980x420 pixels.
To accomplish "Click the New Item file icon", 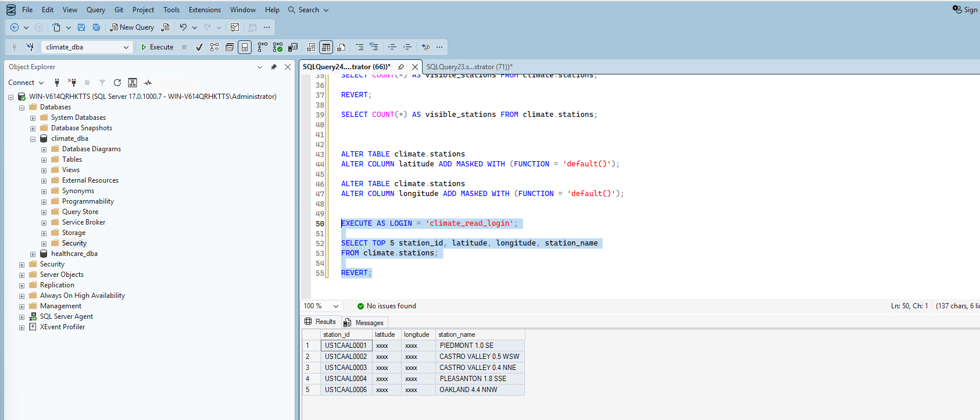I will (x=56, y=27).
